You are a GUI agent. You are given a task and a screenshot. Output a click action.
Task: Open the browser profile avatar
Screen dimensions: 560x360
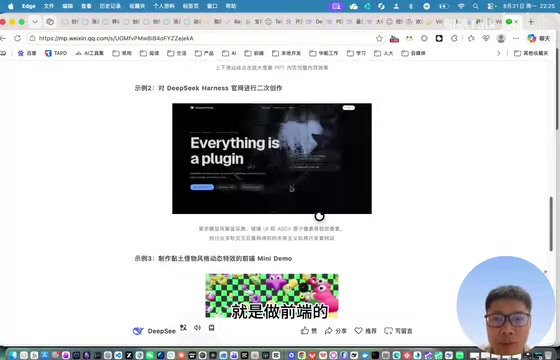tap(501, 38)
